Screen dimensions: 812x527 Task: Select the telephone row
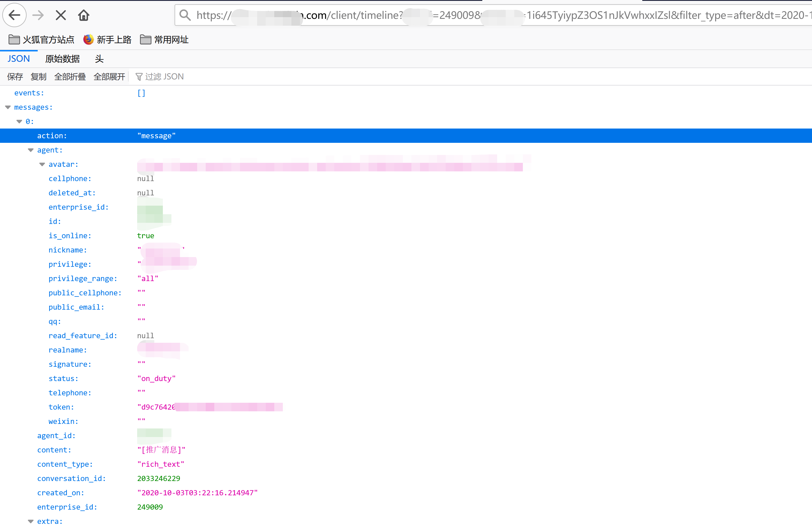point(406,393)
